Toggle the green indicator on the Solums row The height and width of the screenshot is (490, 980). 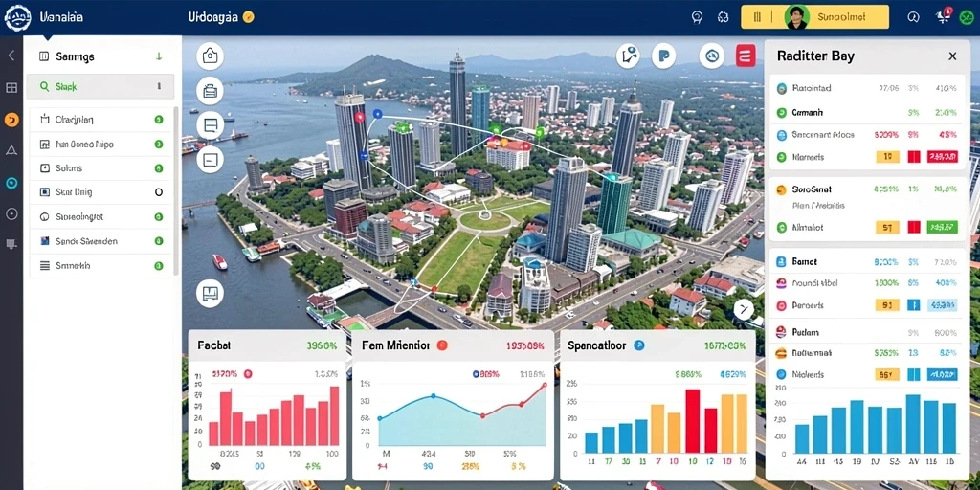tap(159, 168)
